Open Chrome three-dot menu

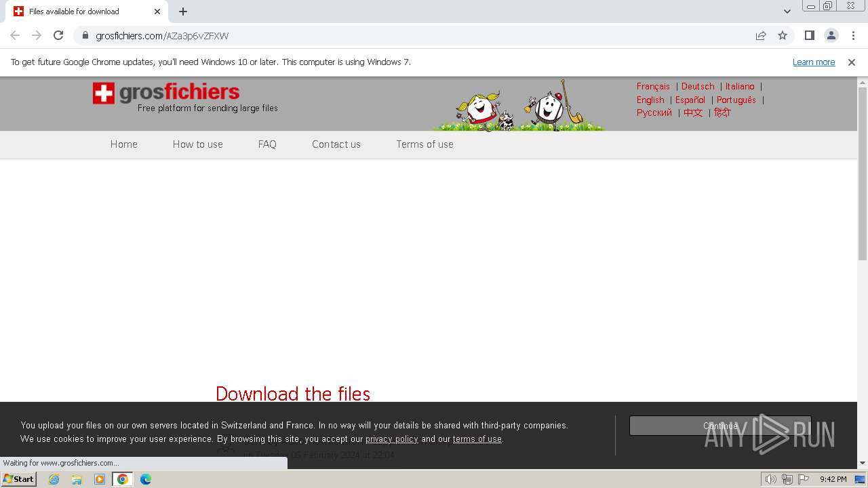pyautogui.click(x=853, y=35)
